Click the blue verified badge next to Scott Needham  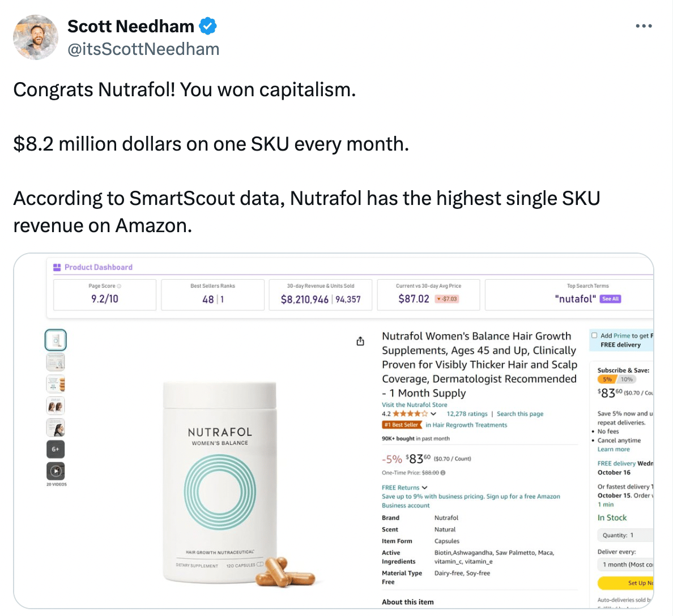208,26
